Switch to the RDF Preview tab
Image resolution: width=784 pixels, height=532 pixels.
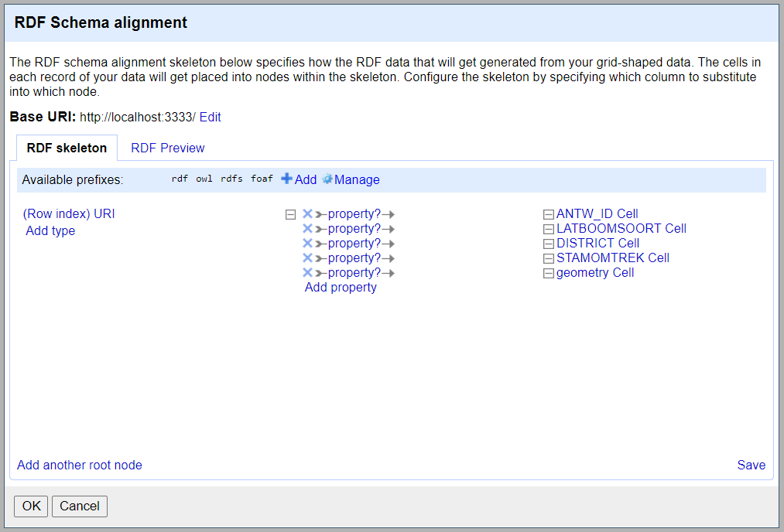(168, 148)
